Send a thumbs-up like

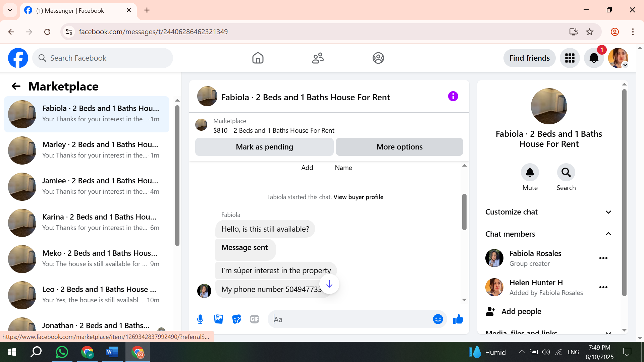[x=458, y=319]
